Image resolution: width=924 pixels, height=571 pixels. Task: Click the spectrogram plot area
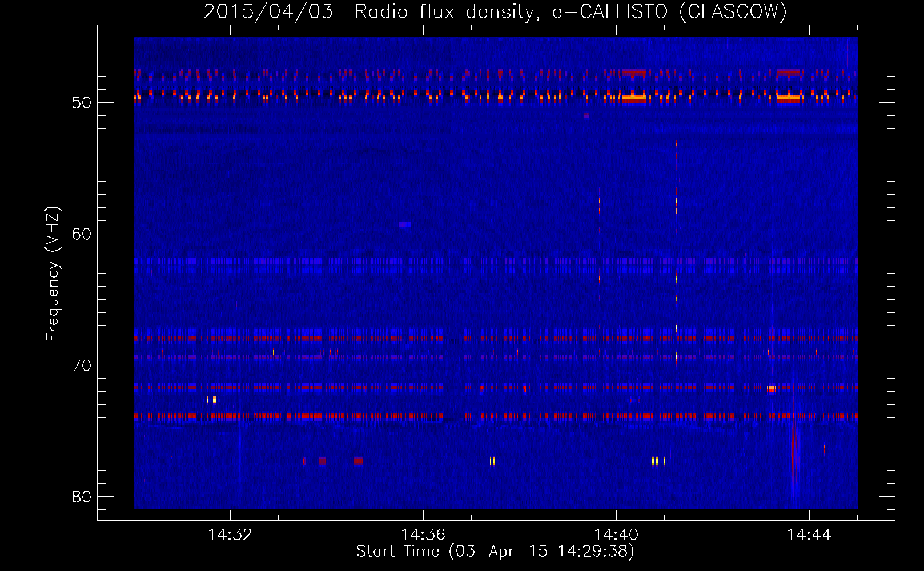pos(496,272)
